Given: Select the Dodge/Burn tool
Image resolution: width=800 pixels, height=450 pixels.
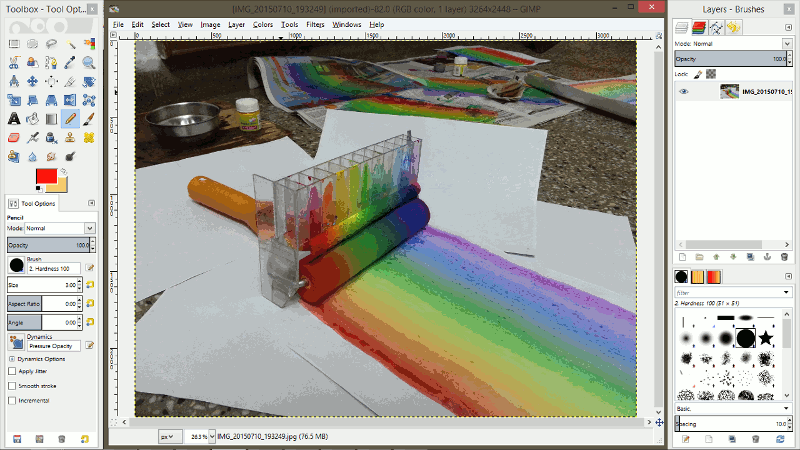Looking at the screenshot, I should coord(70,157).
